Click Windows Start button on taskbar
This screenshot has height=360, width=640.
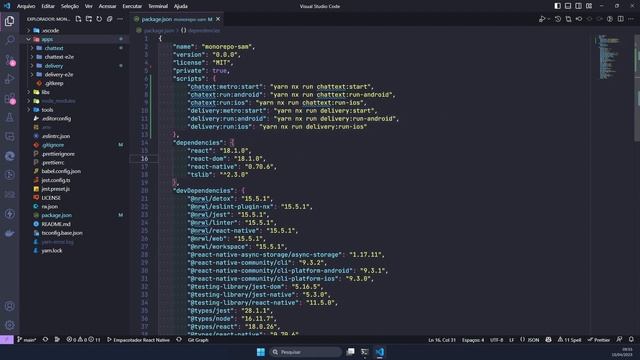point(261,352)
